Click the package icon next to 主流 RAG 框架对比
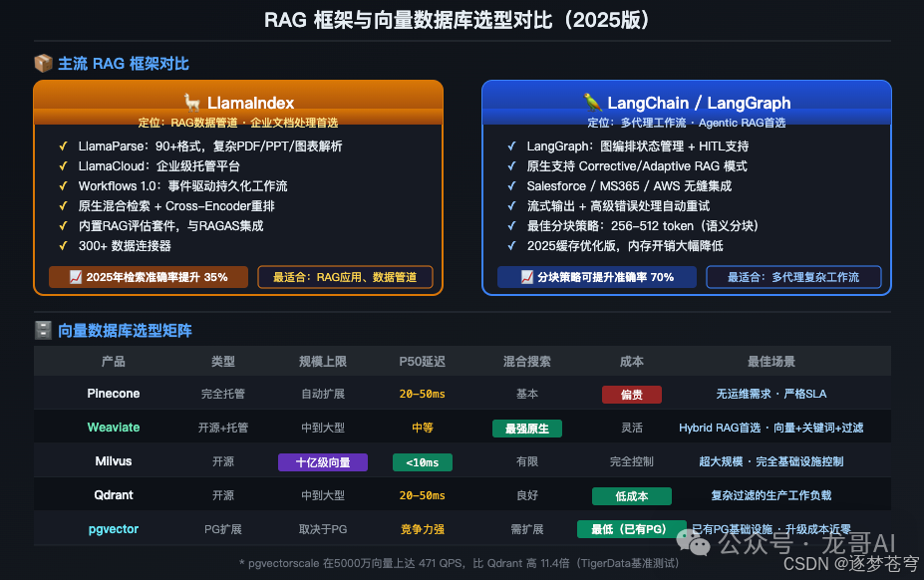 click(x=42, y=62)
